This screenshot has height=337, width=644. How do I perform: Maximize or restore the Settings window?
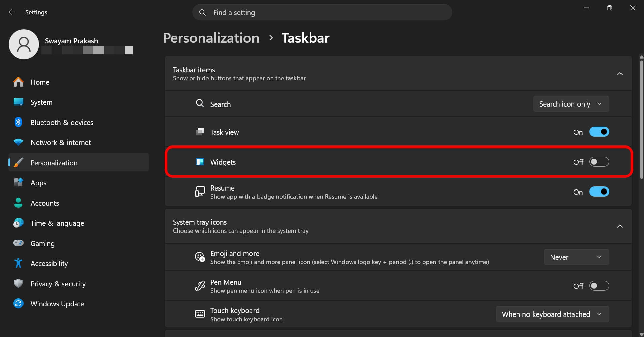(609, 8)
